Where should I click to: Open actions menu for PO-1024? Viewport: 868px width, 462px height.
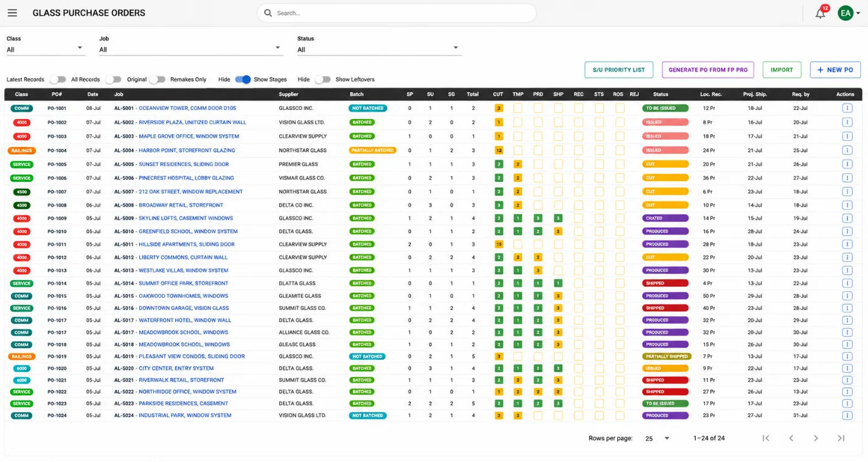847,416
